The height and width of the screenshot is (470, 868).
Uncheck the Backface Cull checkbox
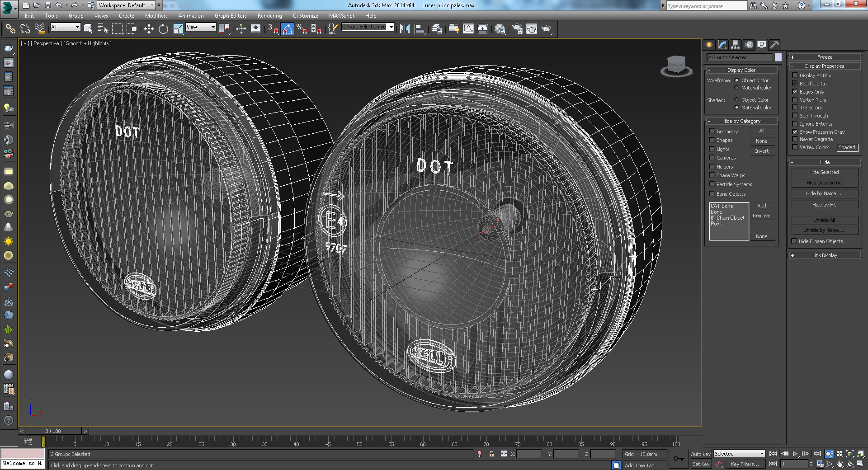[x=795, y=84]
